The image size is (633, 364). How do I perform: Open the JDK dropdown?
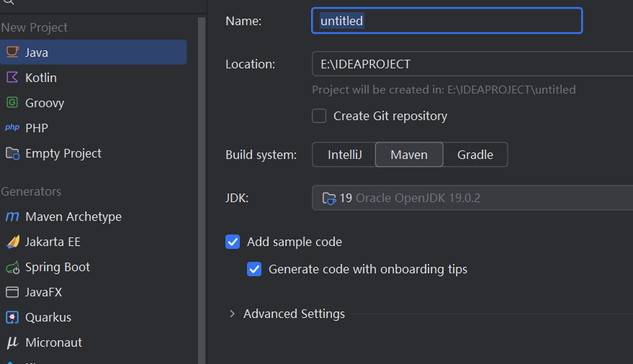pyautogui.click(x=472, y=198)
